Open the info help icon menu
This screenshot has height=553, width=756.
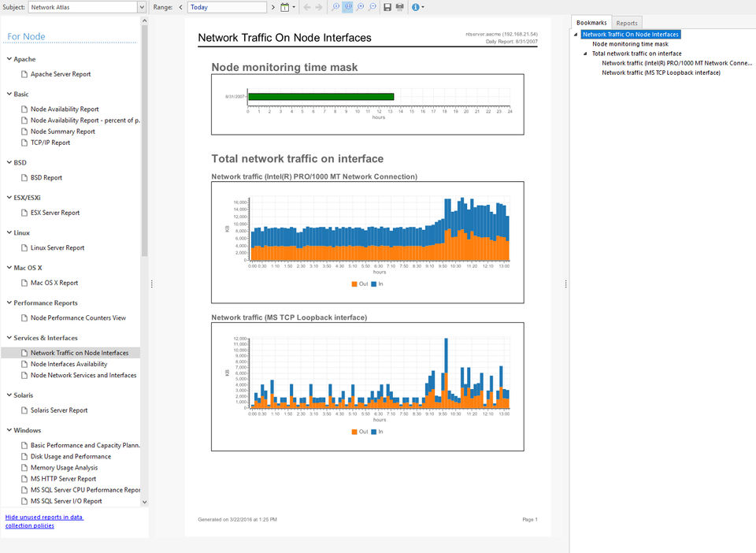click(x=417, y=7)
